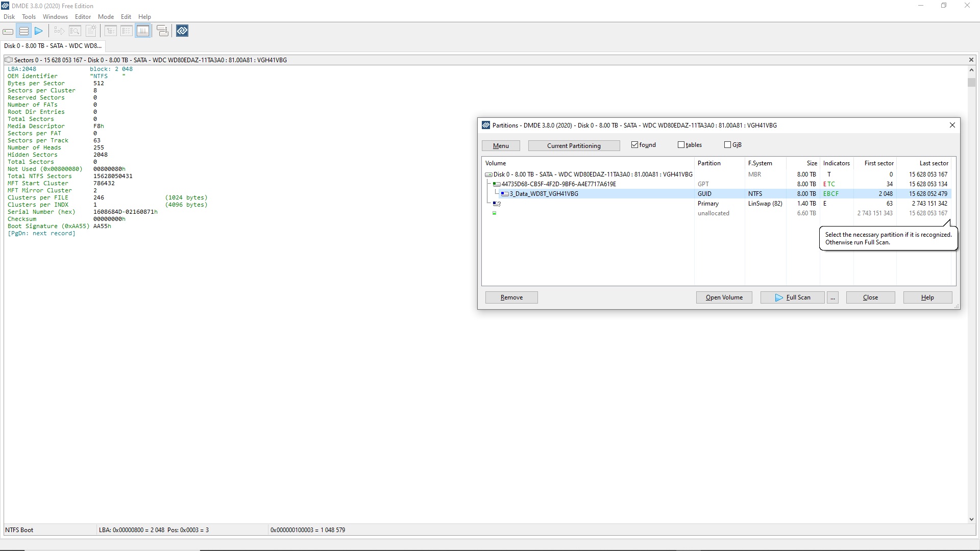Screen dimensions: 980x551
Task: Click the blue play full scan toolbar icon
Action: pos(39,31)
